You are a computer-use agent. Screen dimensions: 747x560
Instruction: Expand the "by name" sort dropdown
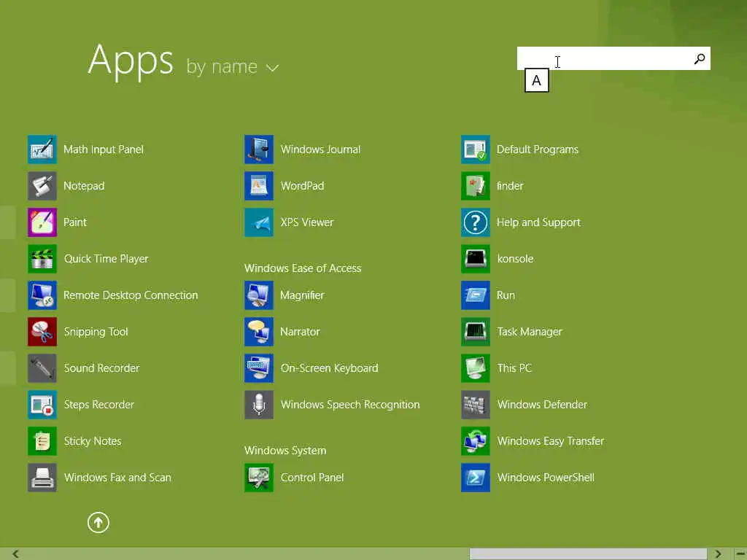click(x=232, y=67)
